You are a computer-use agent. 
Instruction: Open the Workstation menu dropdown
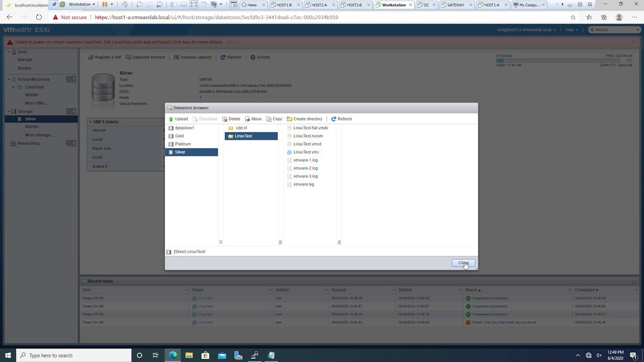coord(82,5)
